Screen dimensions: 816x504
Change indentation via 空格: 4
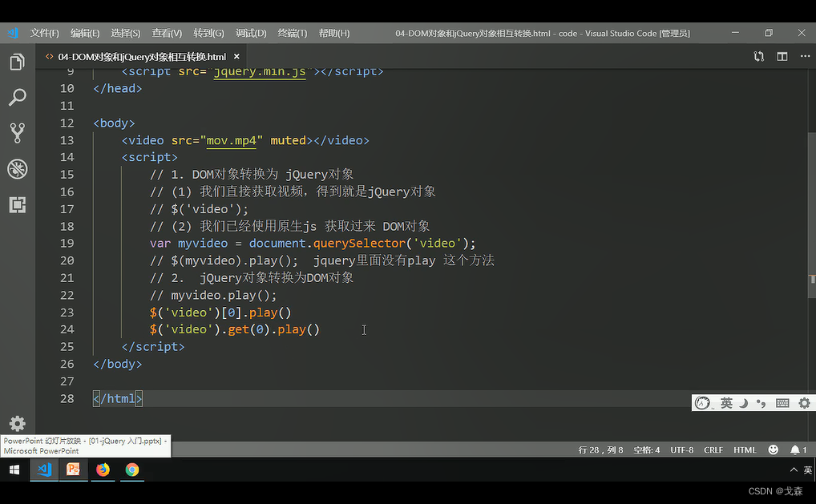coord(646,450)
